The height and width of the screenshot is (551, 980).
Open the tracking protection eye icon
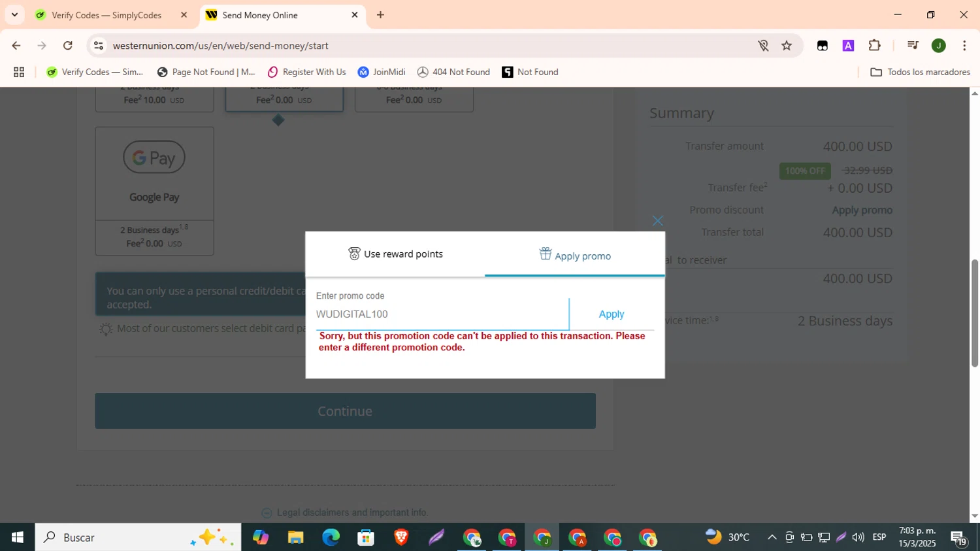[x=763, y=45]
